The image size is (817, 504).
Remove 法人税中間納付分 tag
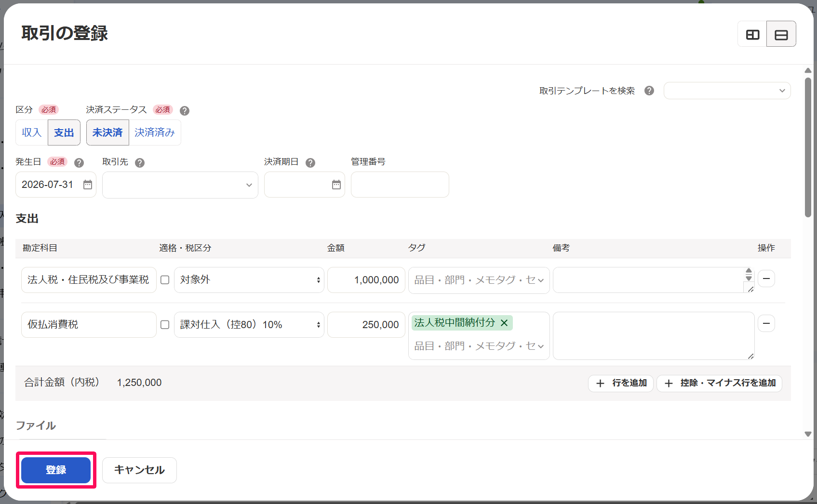504,323
